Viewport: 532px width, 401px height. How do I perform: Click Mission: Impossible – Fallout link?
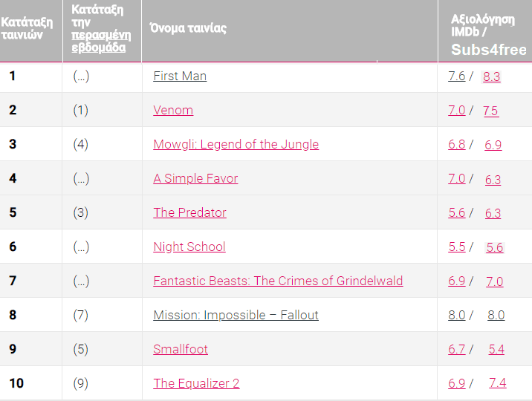coord(236,315)
